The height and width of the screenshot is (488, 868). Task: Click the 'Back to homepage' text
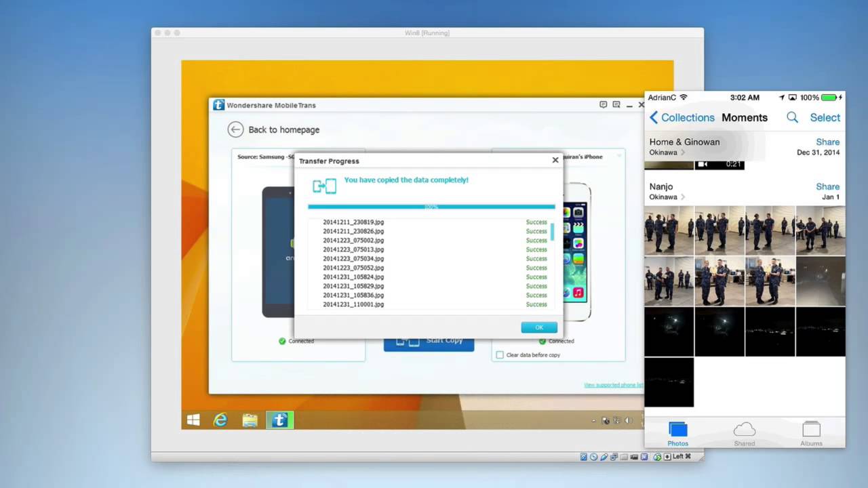click(283, 129)
